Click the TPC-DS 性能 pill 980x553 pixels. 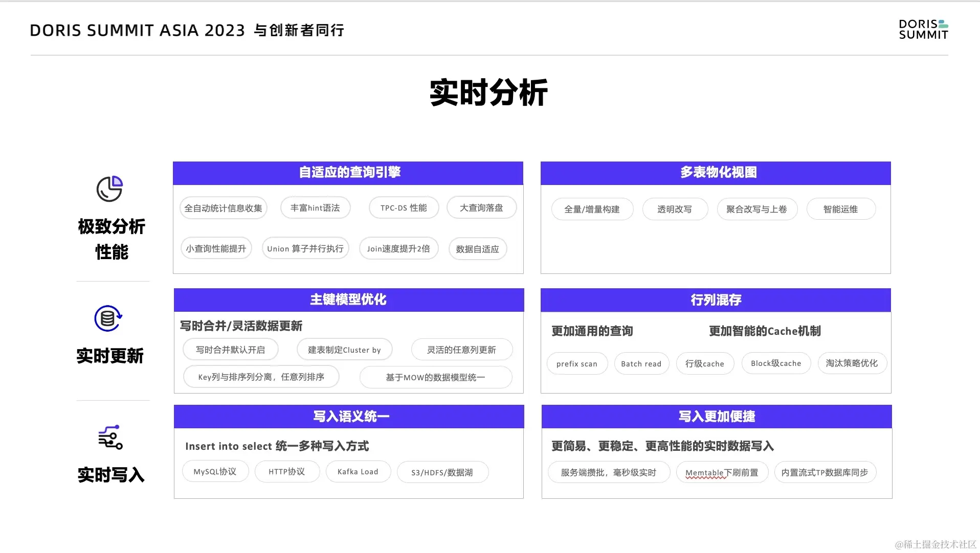click(x=404, y=208)
